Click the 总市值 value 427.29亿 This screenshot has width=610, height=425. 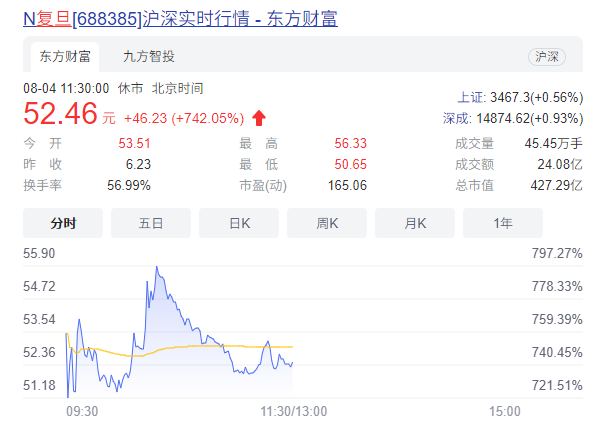pyautogui.click(x=556, y=185)
